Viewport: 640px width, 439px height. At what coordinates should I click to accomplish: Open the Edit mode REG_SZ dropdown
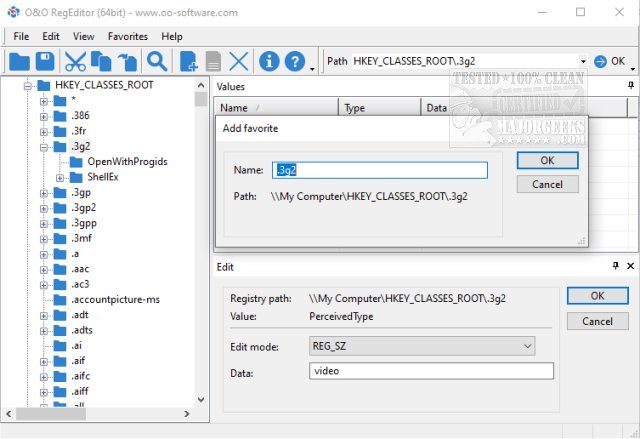(x=527, y=346)
